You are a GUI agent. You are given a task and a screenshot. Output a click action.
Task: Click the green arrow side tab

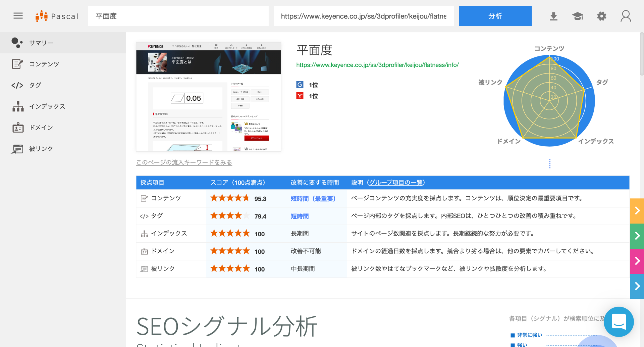[637, 236]
